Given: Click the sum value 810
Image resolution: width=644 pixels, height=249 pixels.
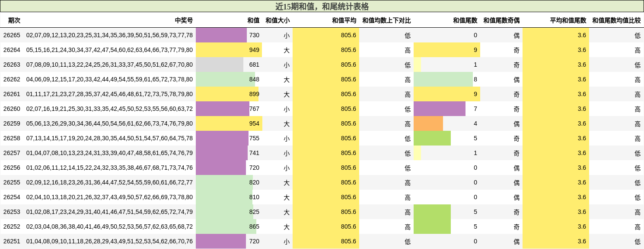Looking at the screenshot, I should pos(254,197).
